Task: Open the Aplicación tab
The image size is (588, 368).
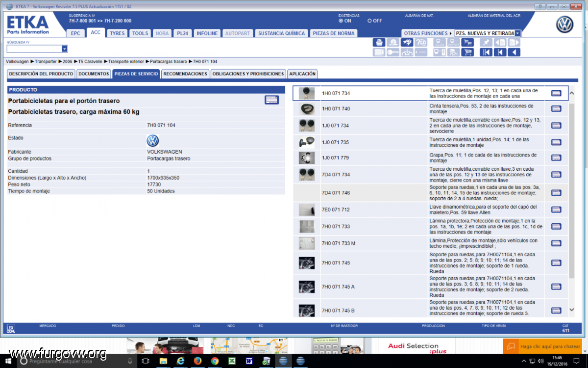Action: (302, 74)
